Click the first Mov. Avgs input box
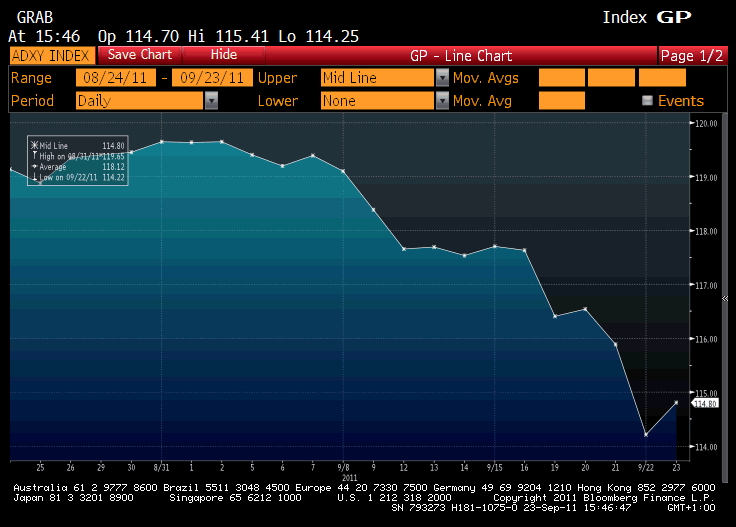Screen dimensions: 736x527 [x=561, y=78]
